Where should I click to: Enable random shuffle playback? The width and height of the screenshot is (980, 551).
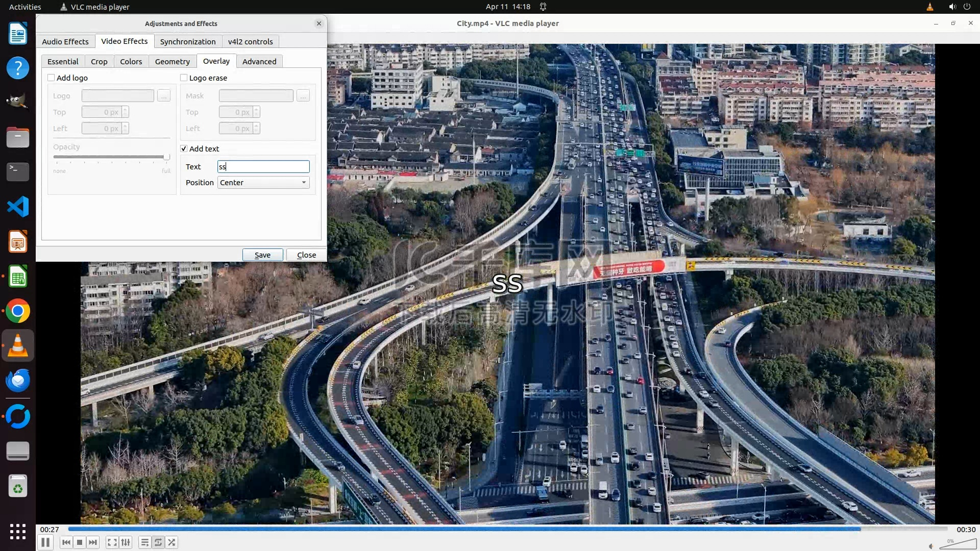pos(172,542)
